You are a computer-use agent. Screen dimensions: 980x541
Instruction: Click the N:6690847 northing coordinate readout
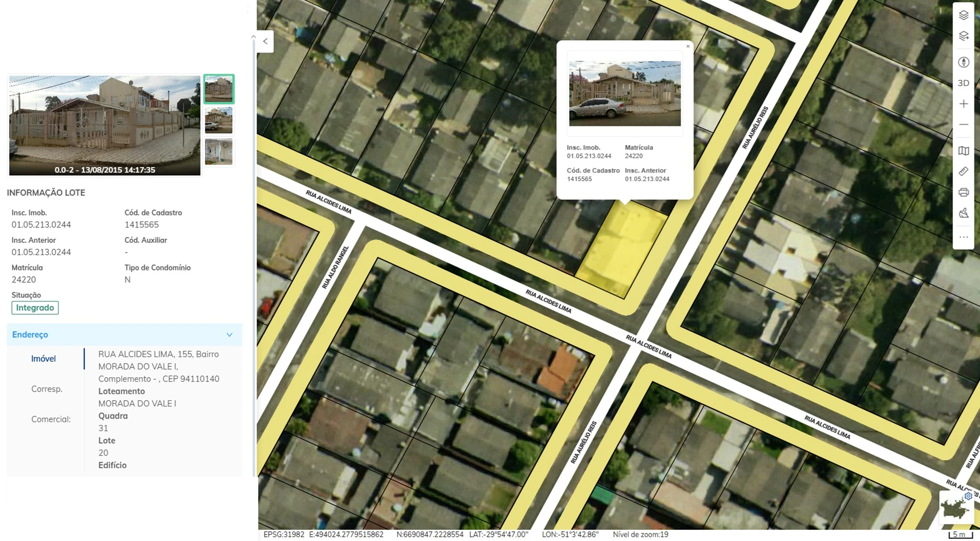[x=430, y=534]
